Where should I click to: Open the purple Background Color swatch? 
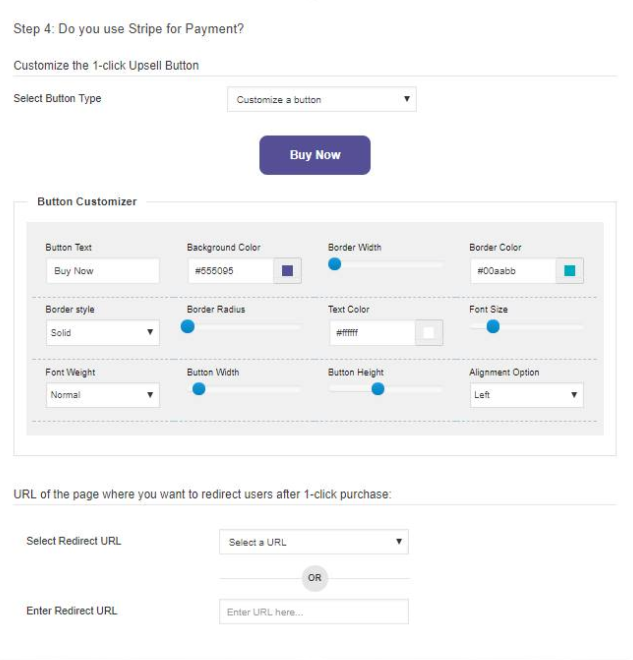click(288, 271)
